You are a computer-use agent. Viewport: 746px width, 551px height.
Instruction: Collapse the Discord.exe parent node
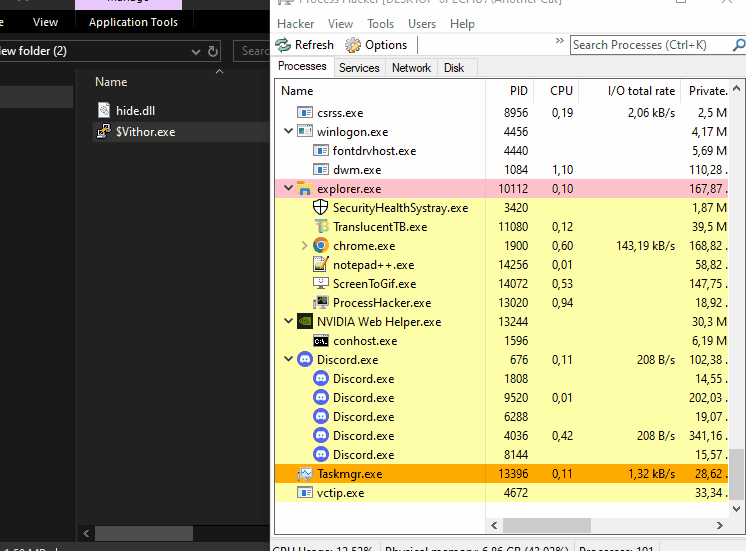pyautogui.click(x=289, y=360)
